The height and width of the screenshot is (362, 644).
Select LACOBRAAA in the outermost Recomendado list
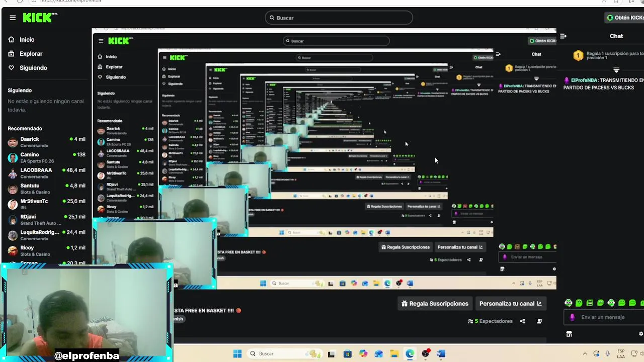(46, 173)
